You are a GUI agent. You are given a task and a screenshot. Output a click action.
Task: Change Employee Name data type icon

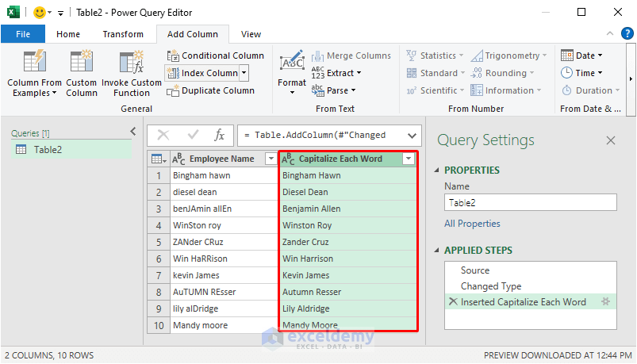[x=178, y=159]
